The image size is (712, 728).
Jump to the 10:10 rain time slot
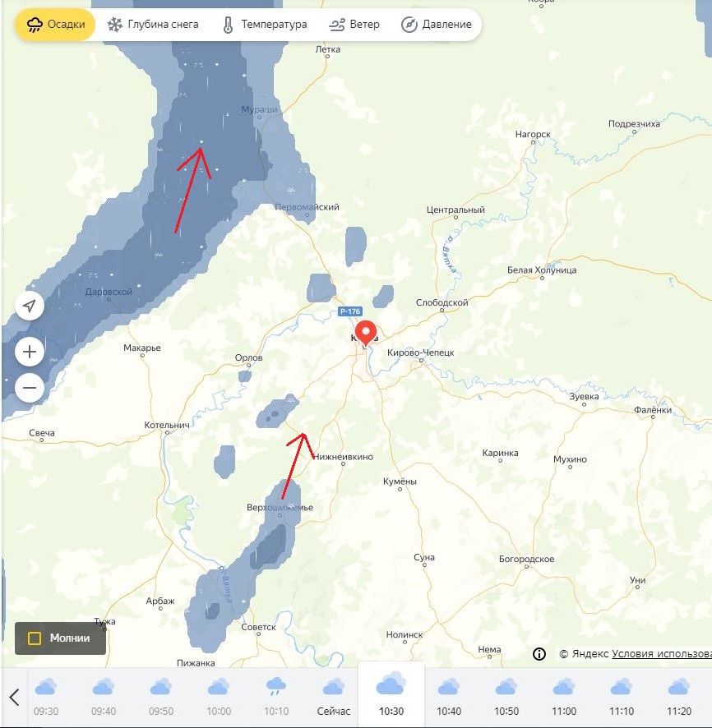[275, 697]
